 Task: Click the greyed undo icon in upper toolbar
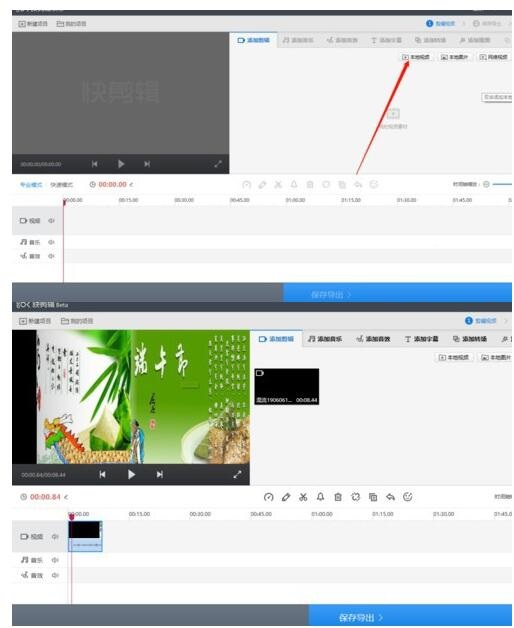point(358,185)
